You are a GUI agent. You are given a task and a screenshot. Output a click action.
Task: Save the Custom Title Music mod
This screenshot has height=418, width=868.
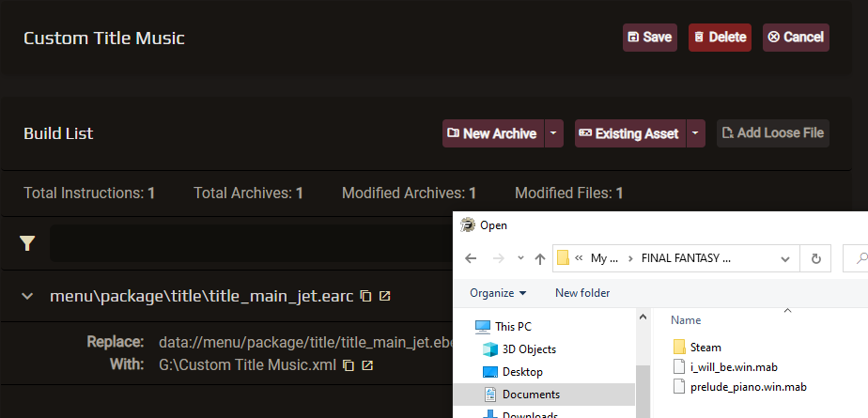click(650, 37)
